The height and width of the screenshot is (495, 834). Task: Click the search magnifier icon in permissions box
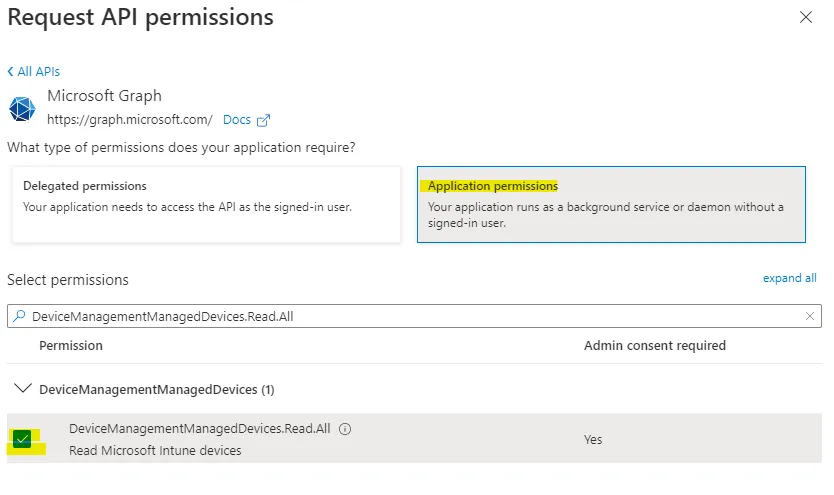pos(19,316)
